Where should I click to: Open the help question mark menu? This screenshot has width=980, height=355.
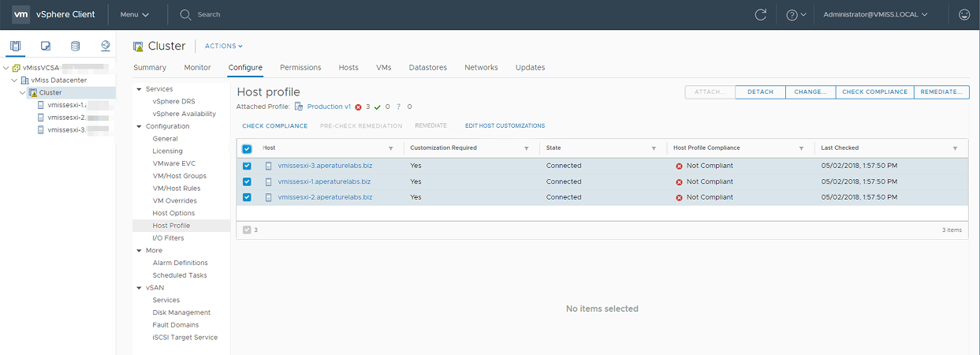[x=796, y=14]
